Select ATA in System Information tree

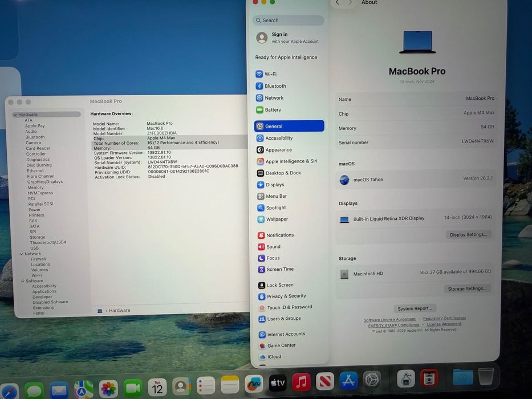click(29, 120)
